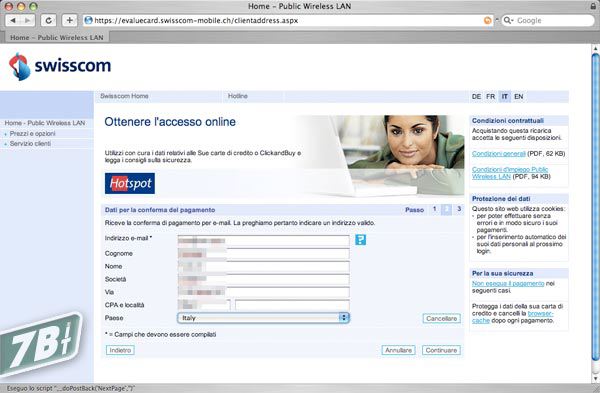Screen dimensions: 600x393
Task: Click into the Nome field
Action: pyautogui.click(x=263, y=266)
